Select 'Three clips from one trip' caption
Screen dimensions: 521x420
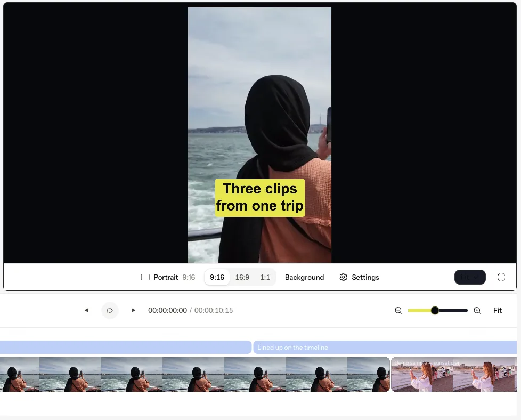point(260,198)
